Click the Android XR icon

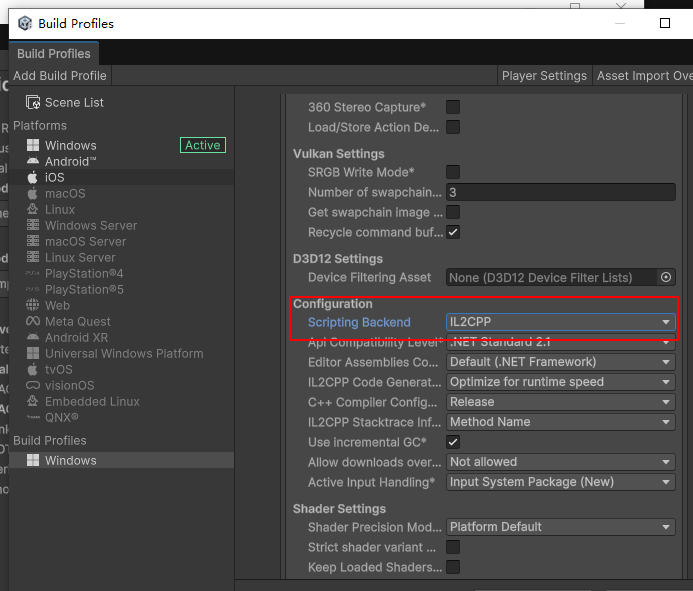(33, 337)
